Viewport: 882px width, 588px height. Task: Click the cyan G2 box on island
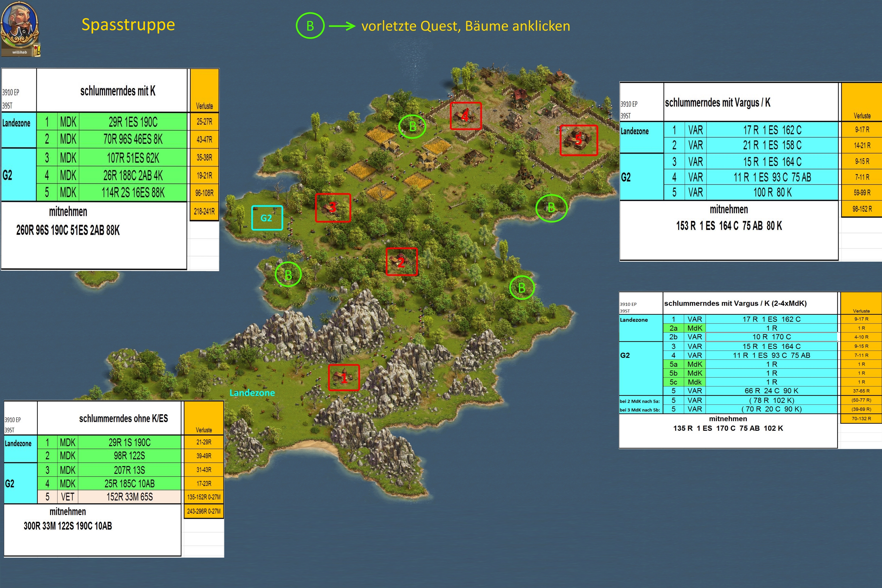coord(267,218)
